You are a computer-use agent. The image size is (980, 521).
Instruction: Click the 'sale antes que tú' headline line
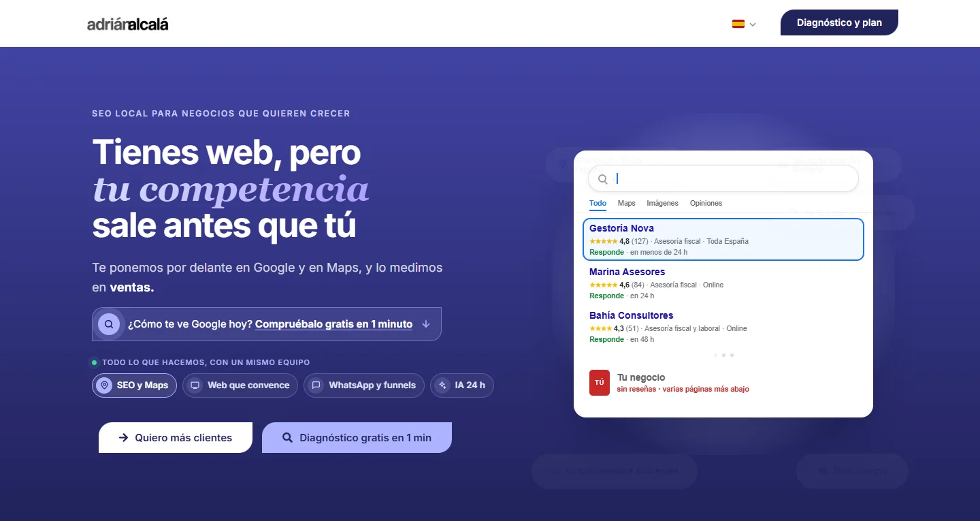pos(225,225)
